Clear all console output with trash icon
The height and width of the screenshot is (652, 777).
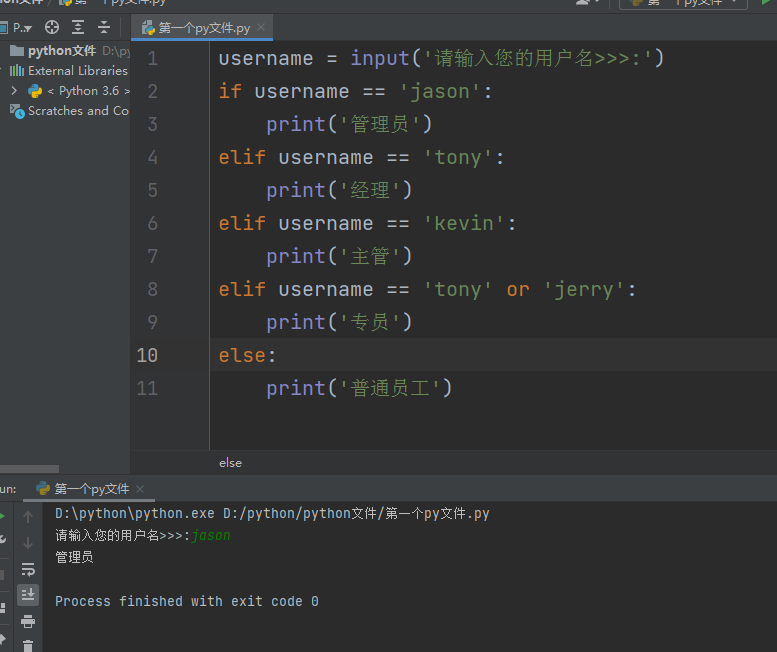(28, 646)
